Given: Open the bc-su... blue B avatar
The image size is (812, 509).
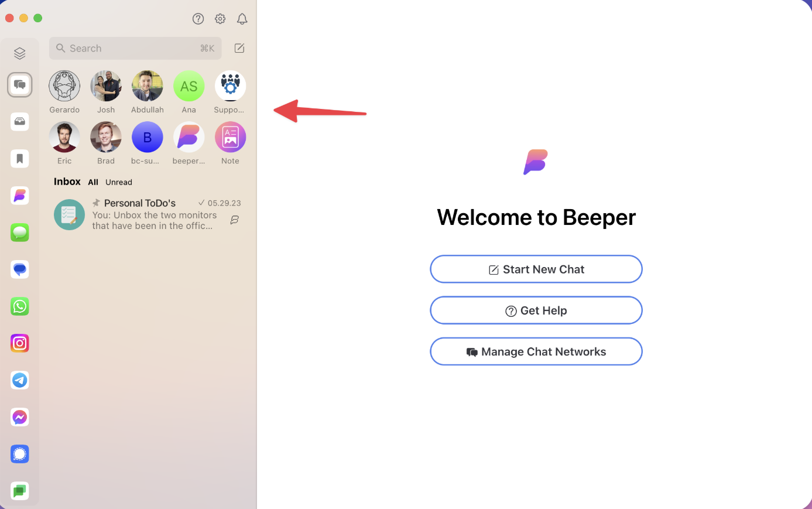Looking at the screenshot, I should [x=148, y=137].
